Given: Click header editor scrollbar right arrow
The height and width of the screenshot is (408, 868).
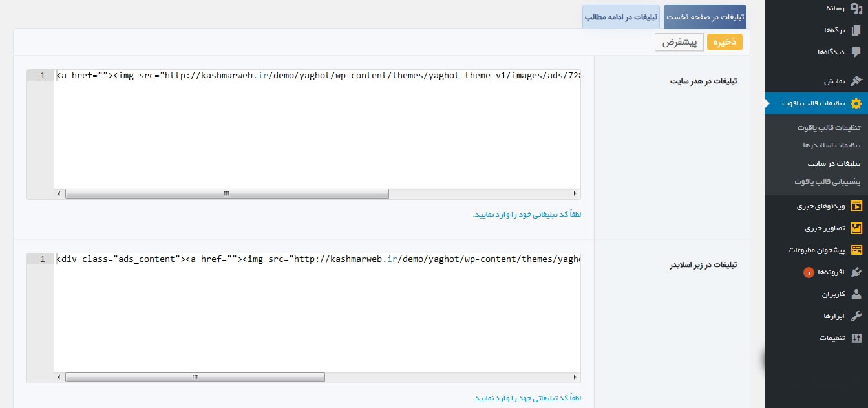Looking at the screenshot, I should click(575, 194).
